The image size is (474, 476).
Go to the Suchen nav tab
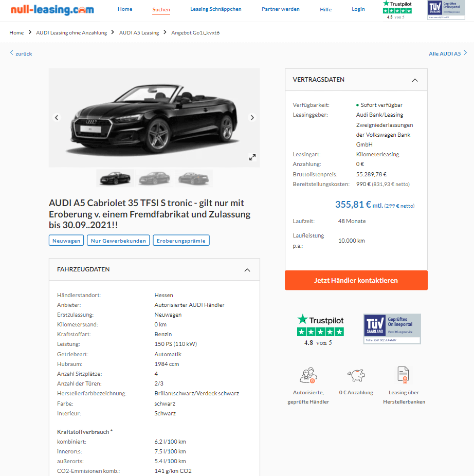[x=161, y=10]
